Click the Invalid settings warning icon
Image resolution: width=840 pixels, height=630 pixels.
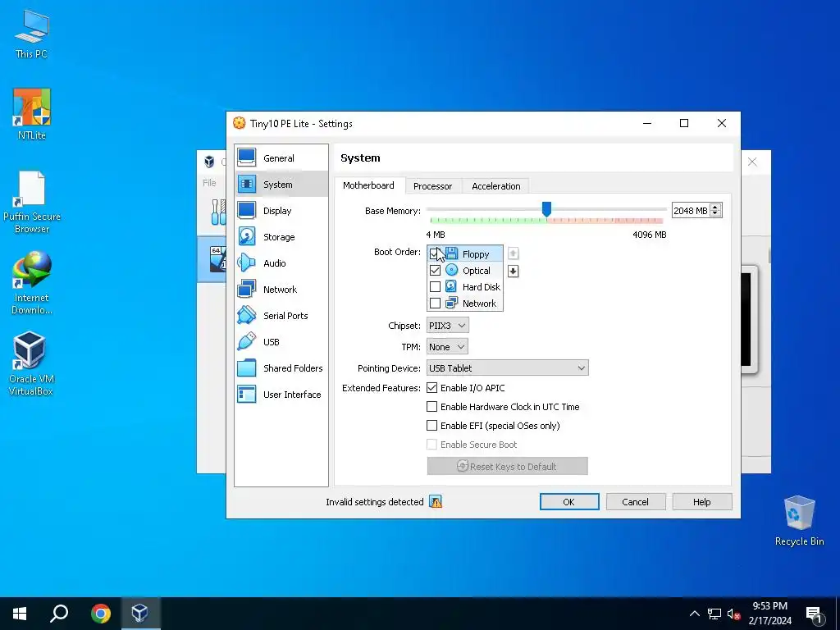pyautogui.click(x=436, y=502)
